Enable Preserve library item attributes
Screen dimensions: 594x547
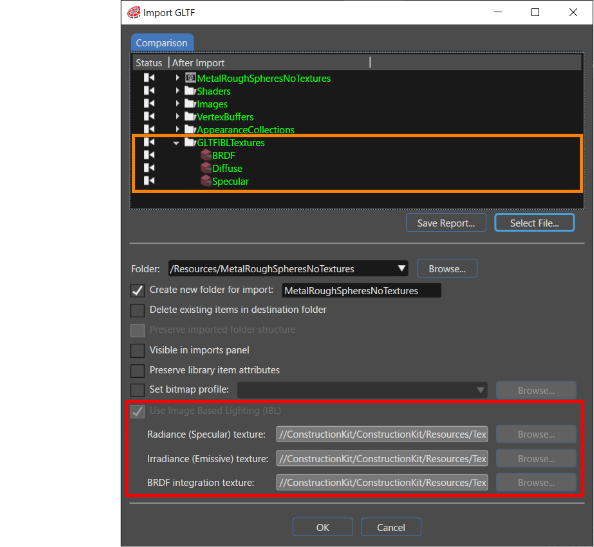137,370
